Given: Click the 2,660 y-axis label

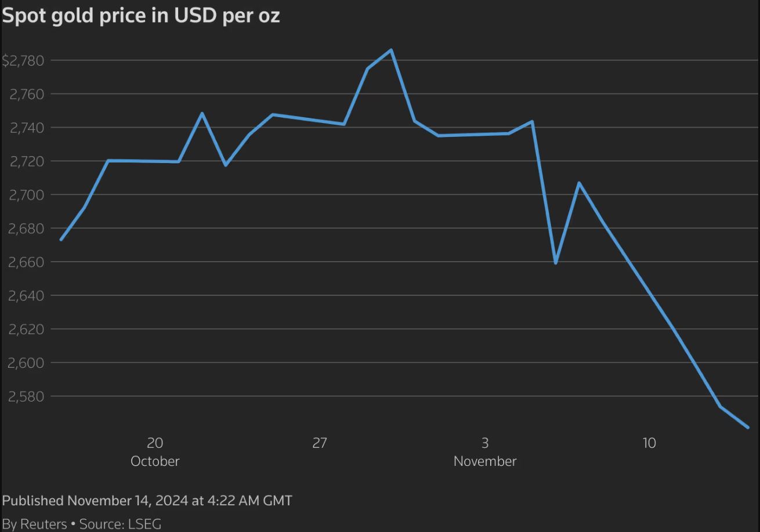Looking at the screenshot, I should 22,262.
